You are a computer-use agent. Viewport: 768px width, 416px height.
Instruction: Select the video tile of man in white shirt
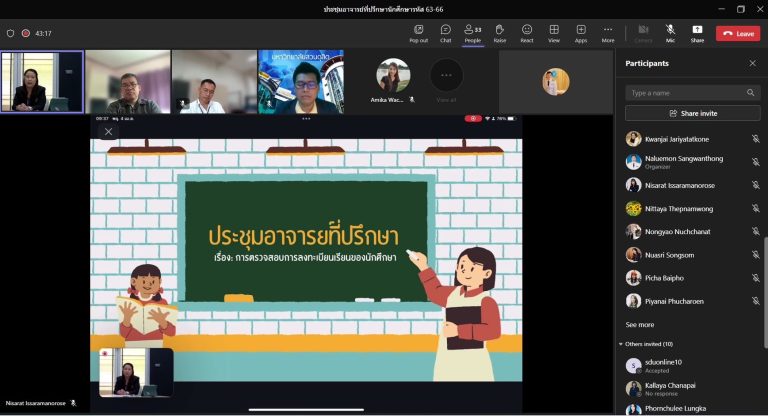[214, 82]
